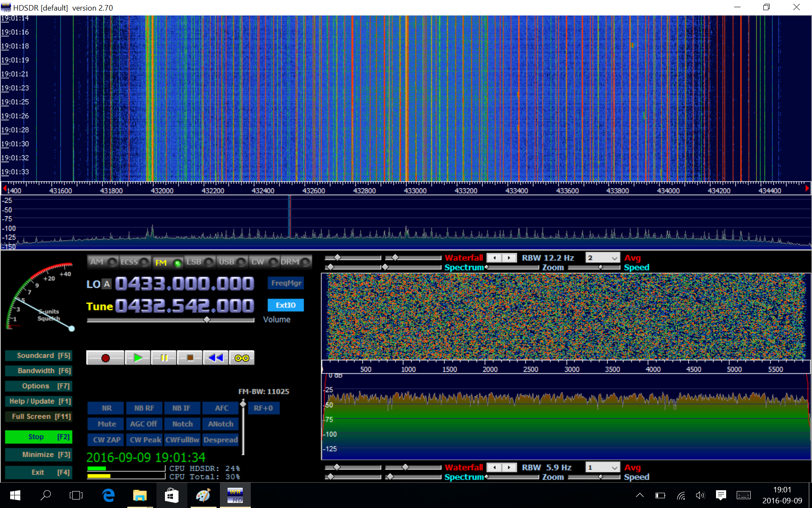812x508 pixels.
Task: Mute the audio output
Action: (x=106, y=424)
